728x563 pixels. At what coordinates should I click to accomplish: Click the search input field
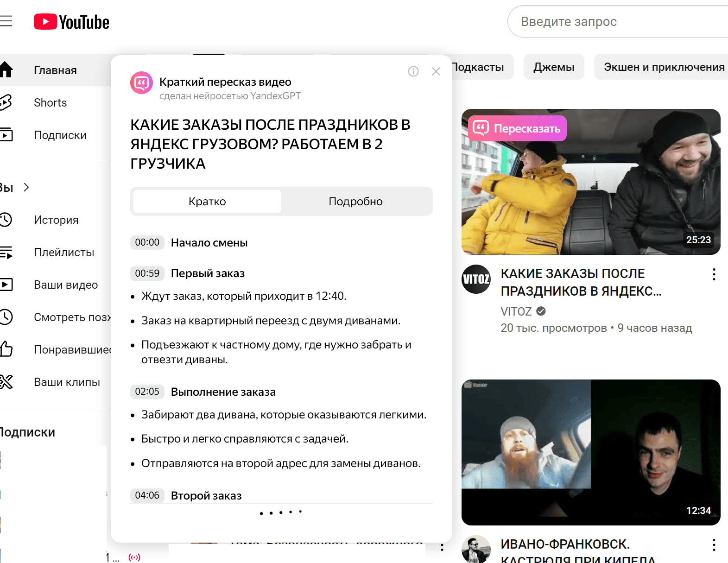621,22
